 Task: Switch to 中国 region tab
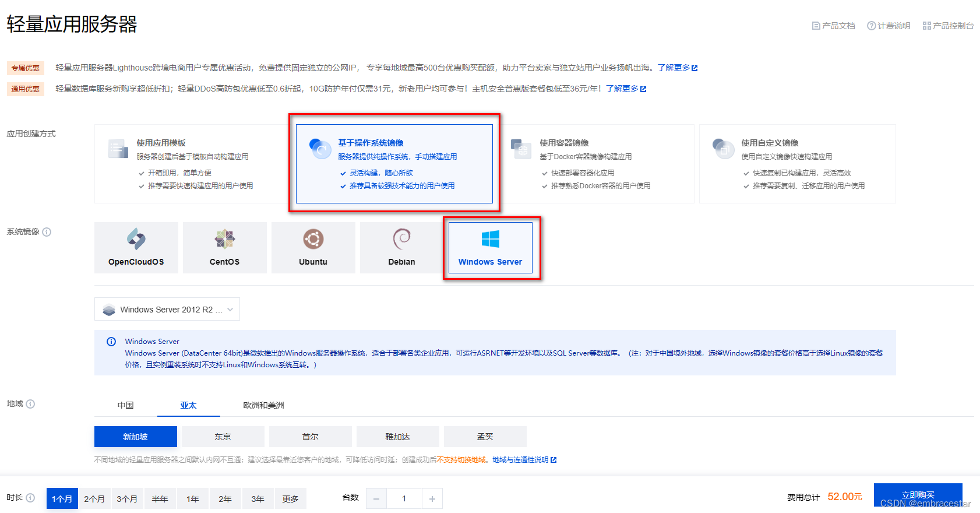(126, 405)
